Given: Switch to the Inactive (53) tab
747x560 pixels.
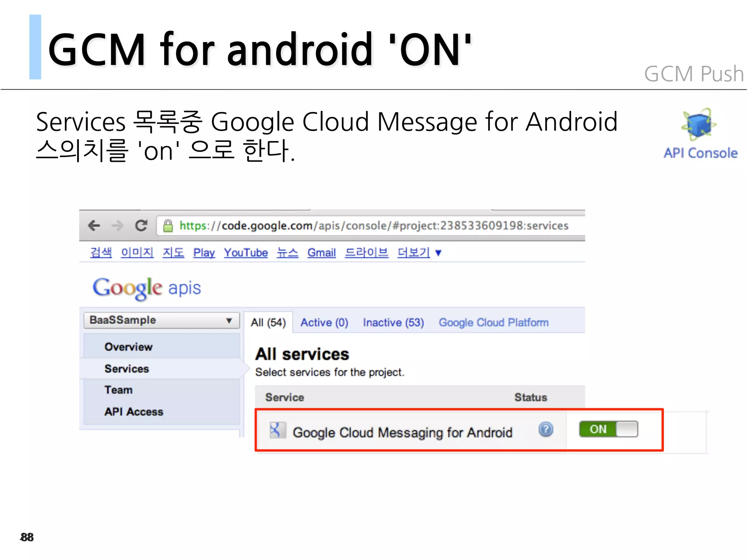Looking at the screenshot, I should point(393,323).
